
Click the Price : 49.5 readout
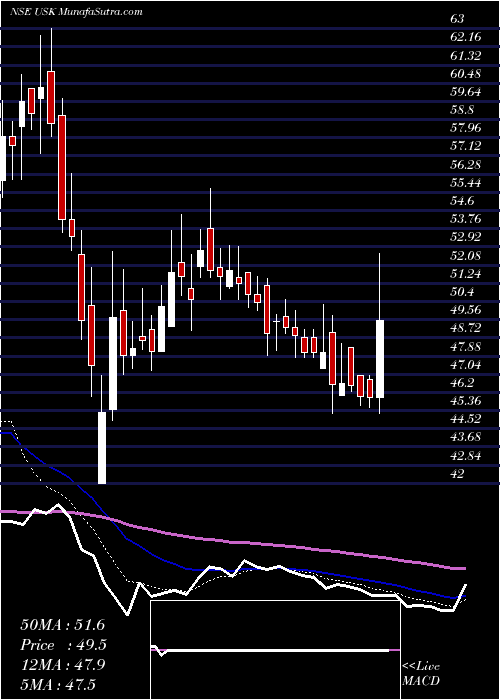pyautogui.click(x=62, y=645)
